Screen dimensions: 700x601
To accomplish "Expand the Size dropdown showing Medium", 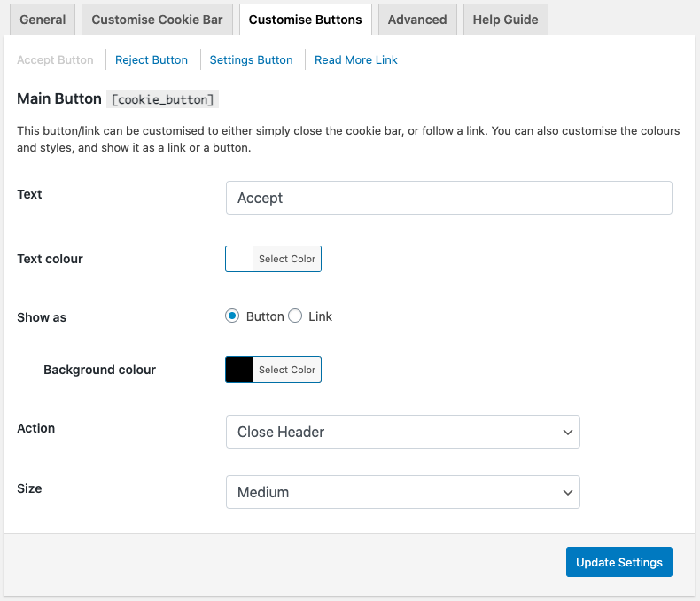I will (x=402, y=492).
